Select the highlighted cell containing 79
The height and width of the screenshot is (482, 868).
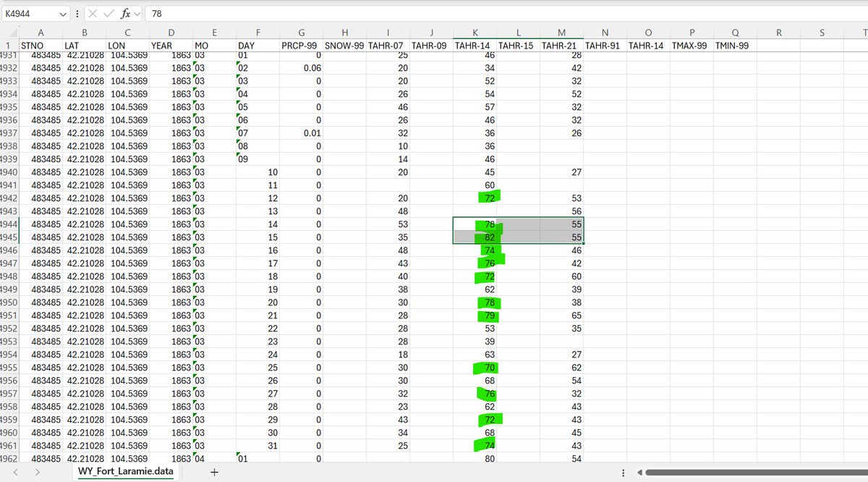[475, 316]
